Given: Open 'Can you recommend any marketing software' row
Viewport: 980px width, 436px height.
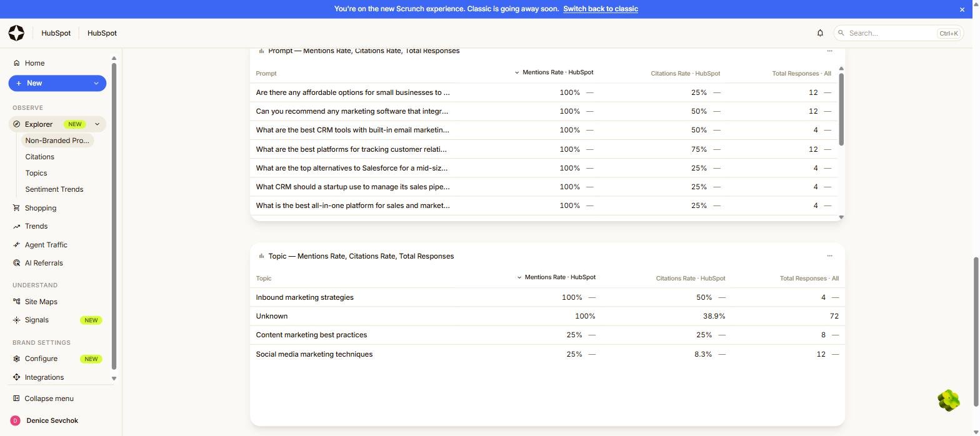Looking at the screenshot, I should (544, 111).
